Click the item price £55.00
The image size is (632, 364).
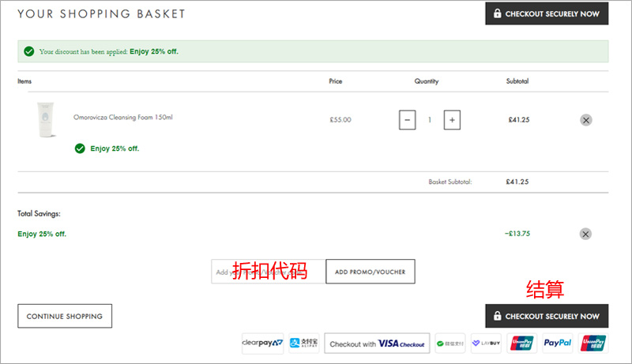point(340,120)
